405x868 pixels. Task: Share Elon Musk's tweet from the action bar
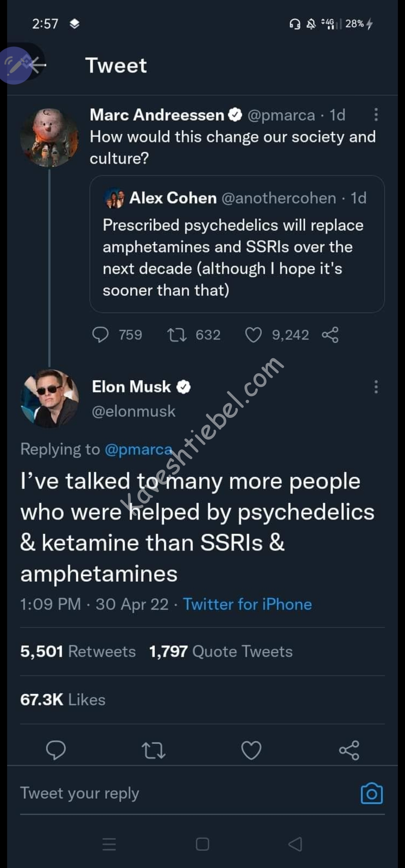(349, 750)
